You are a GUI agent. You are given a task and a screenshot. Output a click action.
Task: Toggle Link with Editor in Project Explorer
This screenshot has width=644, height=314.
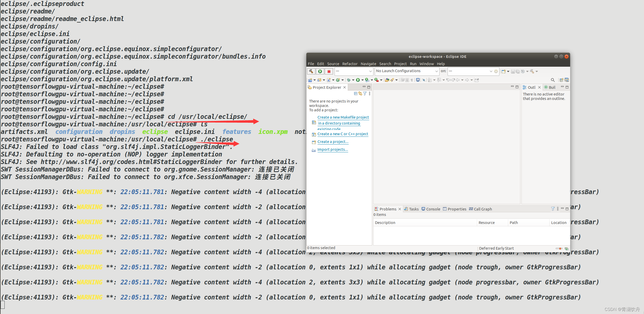(x=360, y=94)
